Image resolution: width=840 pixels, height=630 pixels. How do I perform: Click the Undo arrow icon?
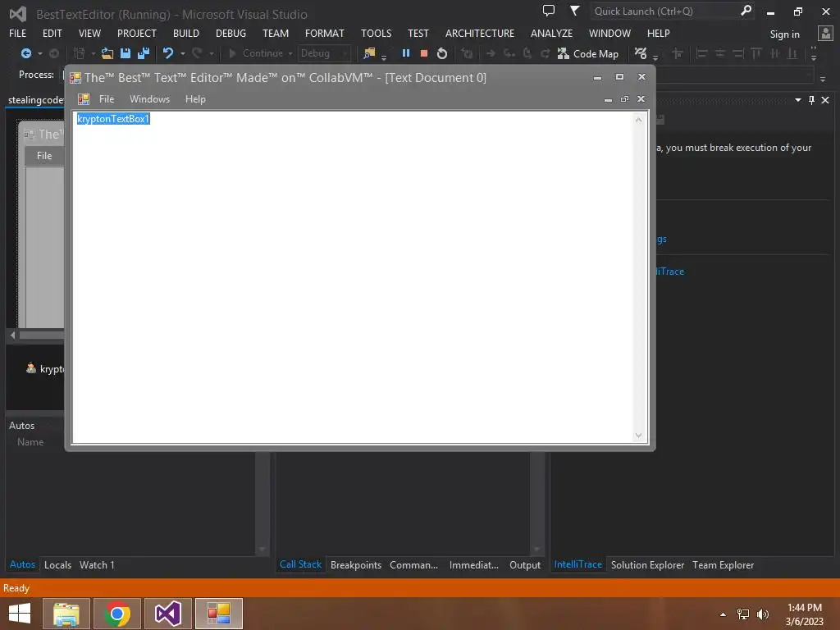tap(168, 53)
